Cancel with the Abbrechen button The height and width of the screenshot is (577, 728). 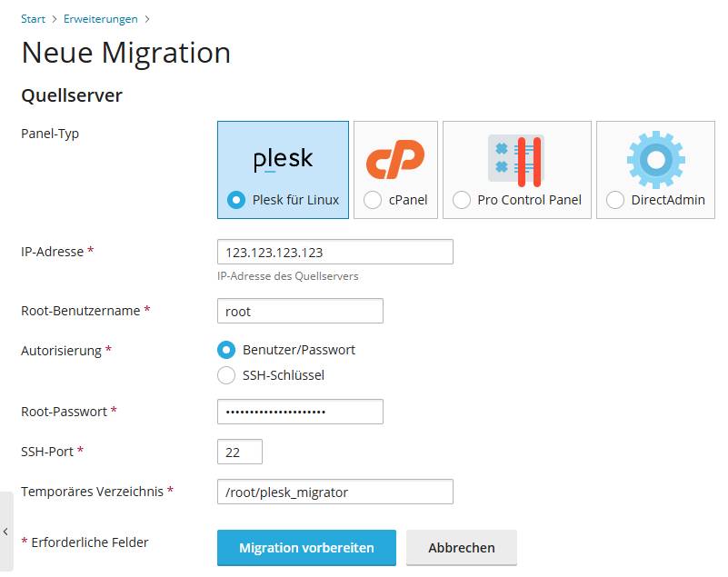(x=462, y=548)
